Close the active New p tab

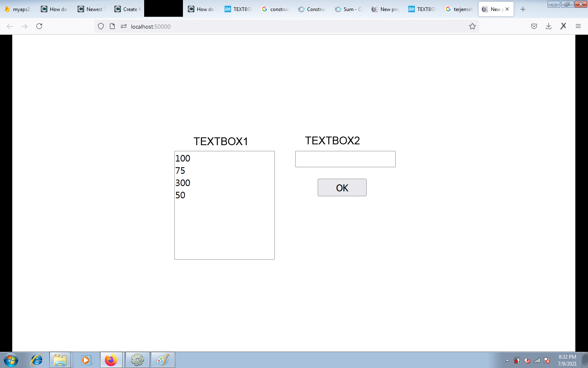507,9
